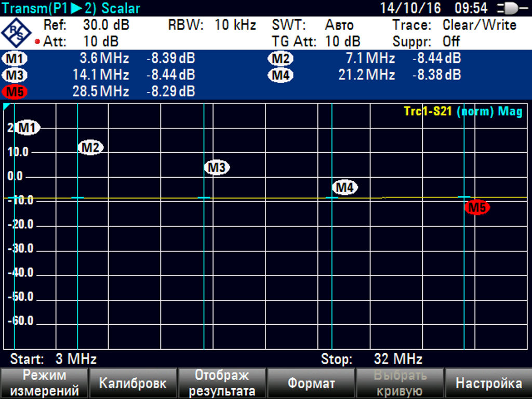
Task: Click the M3 marker label on the graph
Action: [x=217, y=168]
